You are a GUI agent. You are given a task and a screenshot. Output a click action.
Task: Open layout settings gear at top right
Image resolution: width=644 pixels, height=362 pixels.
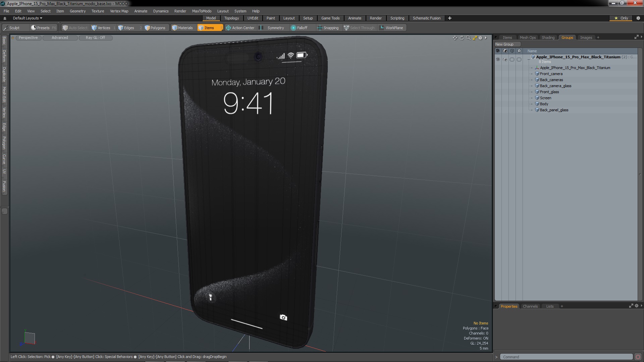(638, 18)
